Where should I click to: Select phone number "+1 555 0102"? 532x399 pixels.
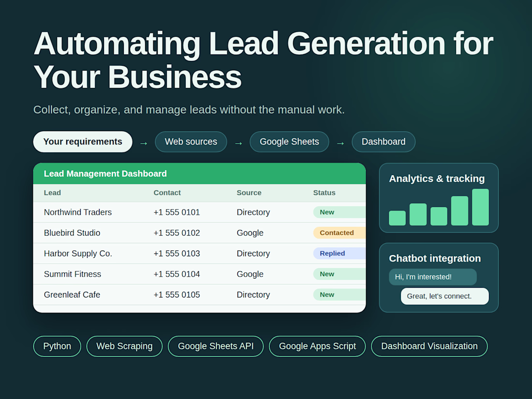177,233
